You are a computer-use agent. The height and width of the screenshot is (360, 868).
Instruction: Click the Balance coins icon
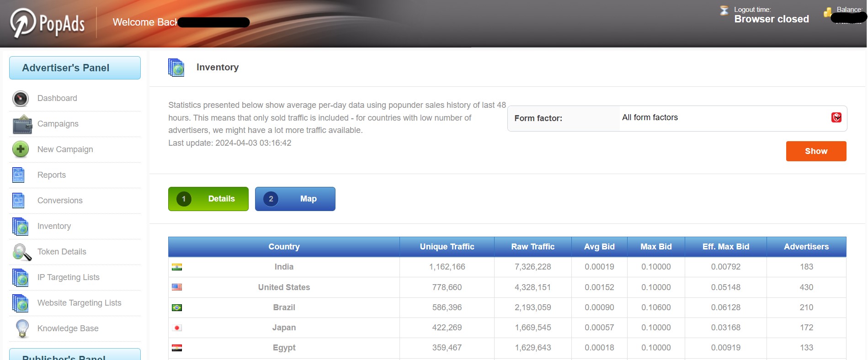tap(827, 12)
